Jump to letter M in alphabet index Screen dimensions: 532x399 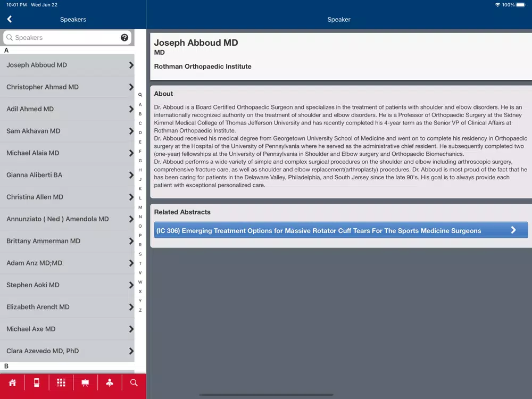[x=140, y=207]
